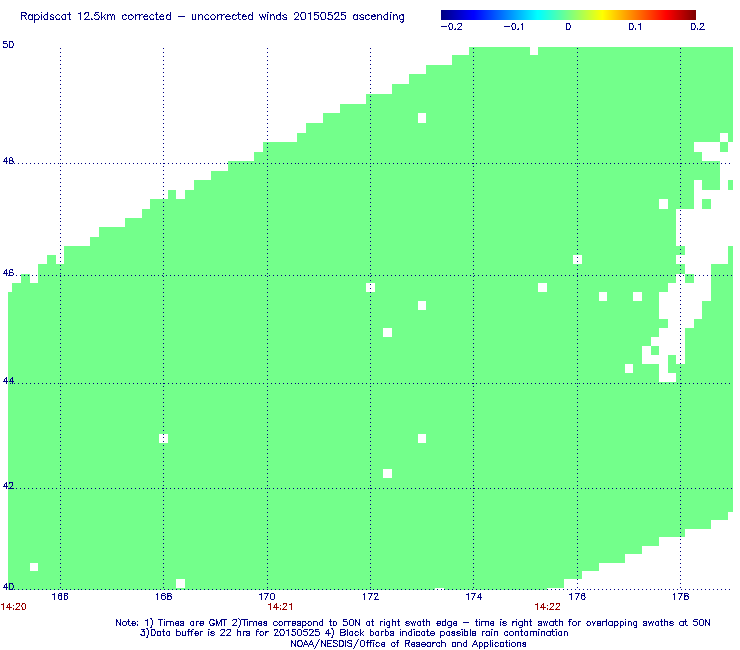Image resolution: width=740 pixels, height=650 pixels.
Task: Click the 14:21 swath time label
Action: pyautogui.click(x=280, y=607)
